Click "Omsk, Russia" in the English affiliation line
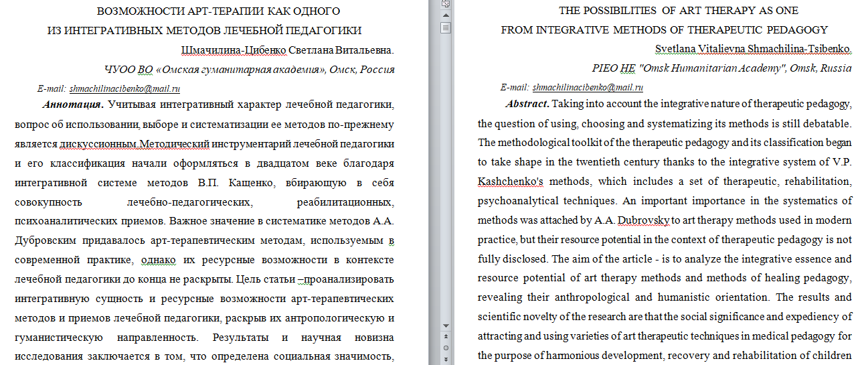Viewport: 868px width, 365px height. tap(820, 68)
